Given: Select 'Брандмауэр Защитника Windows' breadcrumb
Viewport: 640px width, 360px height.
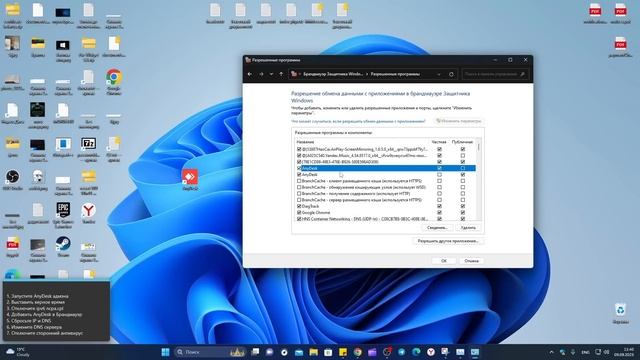Looking at the screenshot, I should tap(332, 74).
